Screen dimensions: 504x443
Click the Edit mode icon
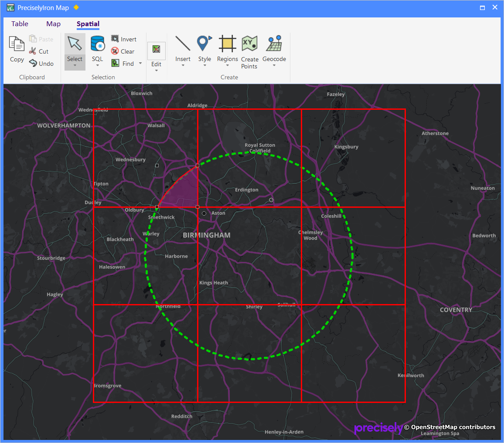pos(156,49)
